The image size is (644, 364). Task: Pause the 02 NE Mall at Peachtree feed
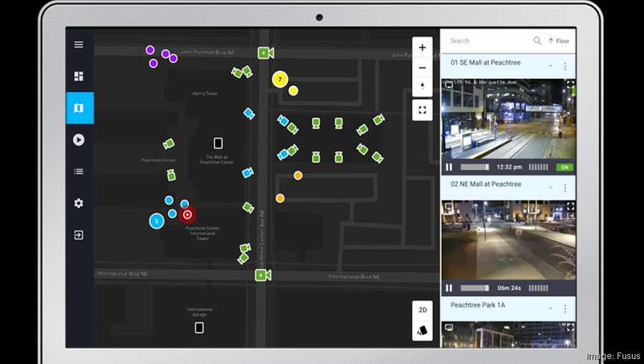pyautogui.click(x=449, y=288)
